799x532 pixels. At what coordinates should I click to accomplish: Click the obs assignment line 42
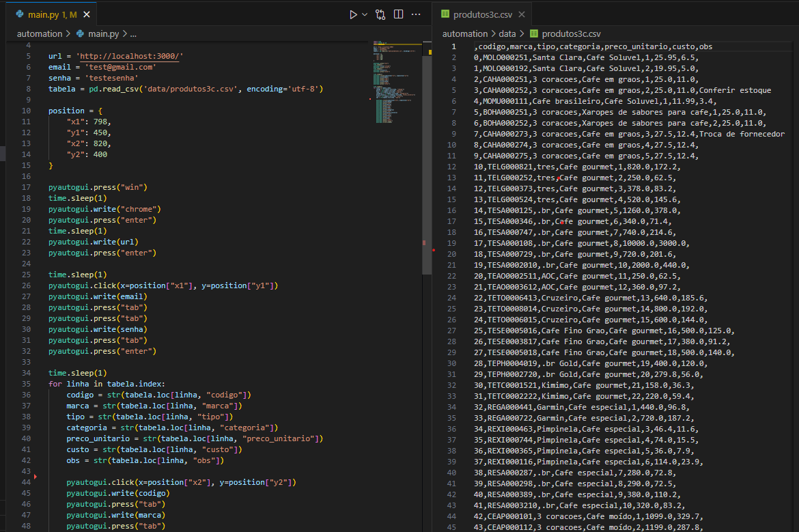pyautogui.click(x=145, y=461)
